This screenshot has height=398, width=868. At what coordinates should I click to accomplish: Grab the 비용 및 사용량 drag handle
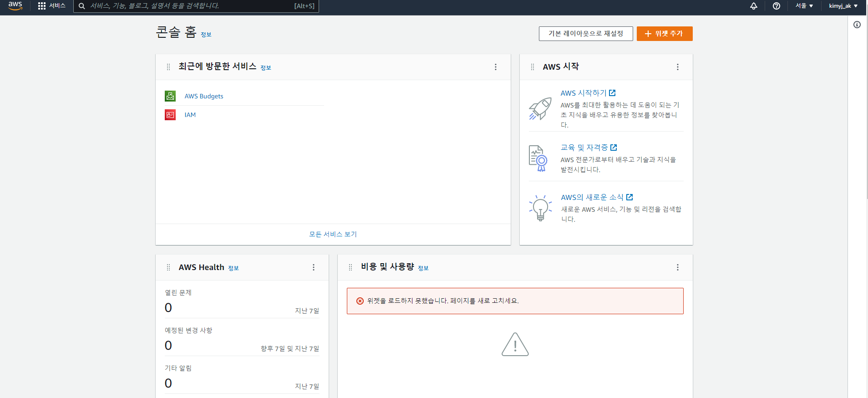[350, 267]
